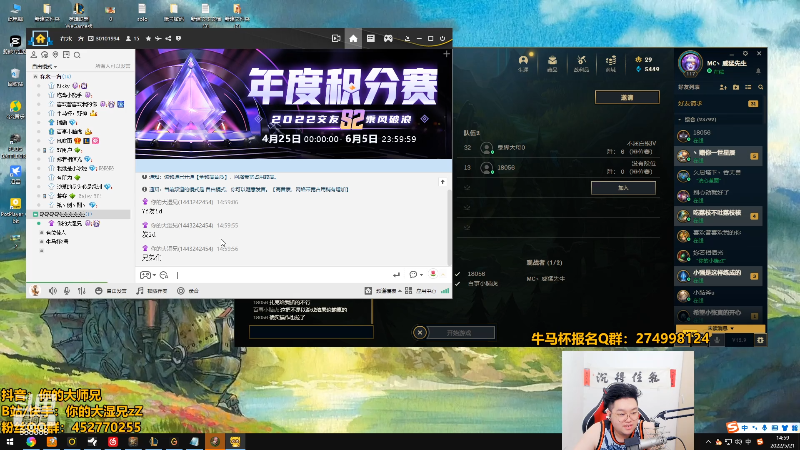This screenshot has width=800, height=450.
Task: Click add-friend icon in LoL friends panel
Action: (723, 87)
